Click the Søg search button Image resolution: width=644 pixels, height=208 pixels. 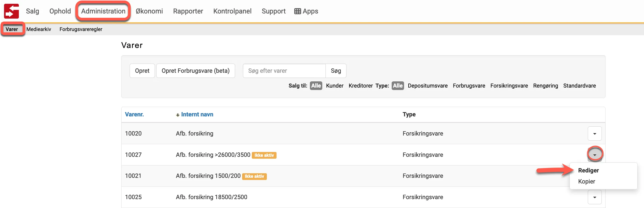pos(336,71)
